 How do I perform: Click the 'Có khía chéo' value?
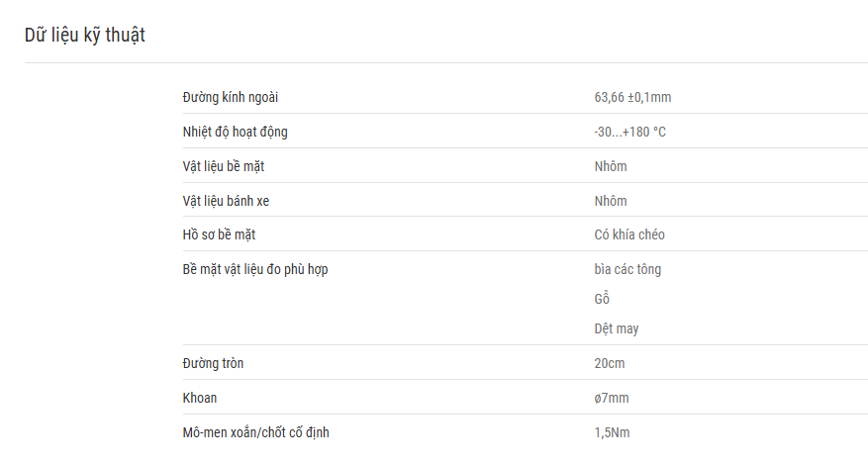click(x=629, y=235)
